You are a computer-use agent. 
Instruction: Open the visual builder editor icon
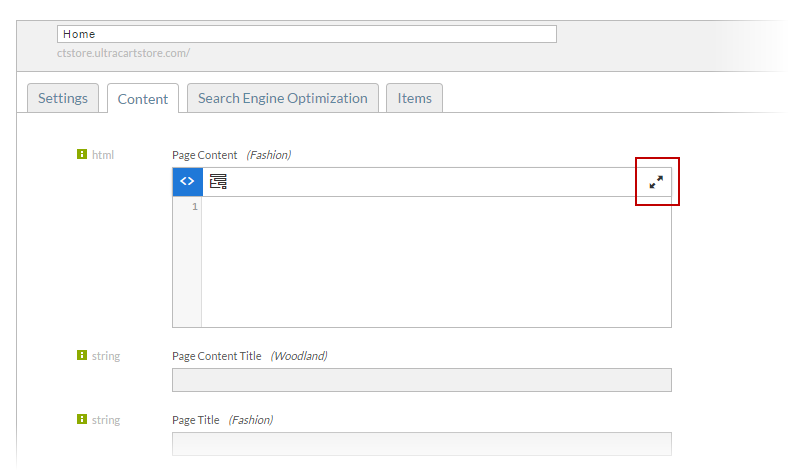coord(218,181)
